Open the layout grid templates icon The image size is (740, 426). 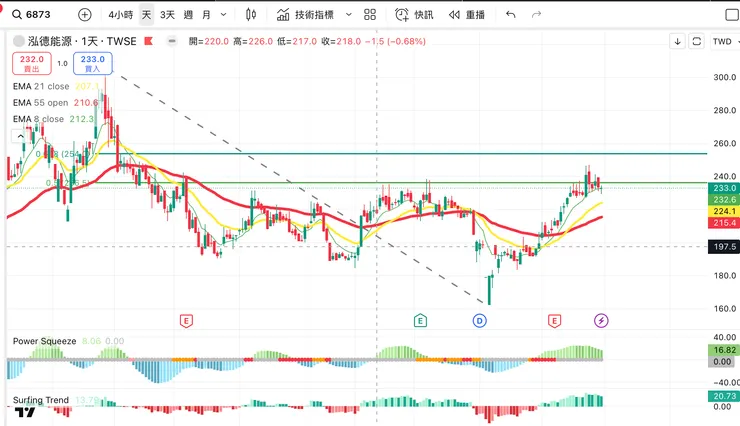[370, 15]
